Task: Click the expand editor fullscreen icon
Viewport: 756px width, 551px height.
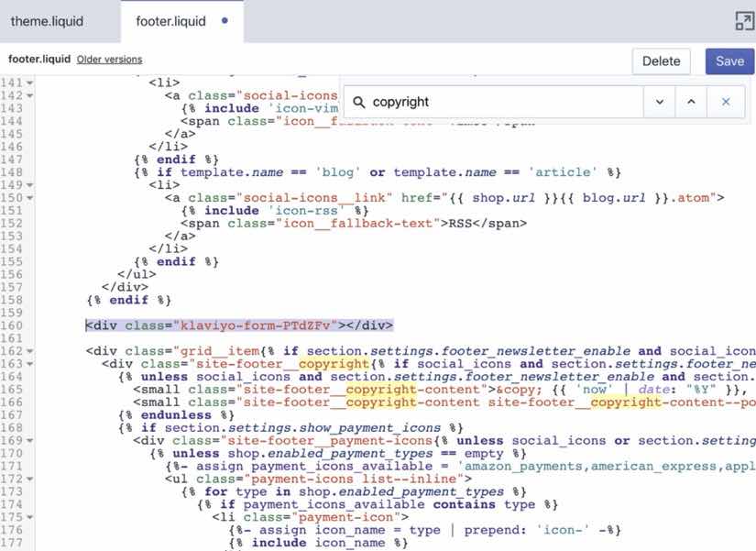Action: click(744, 21)
